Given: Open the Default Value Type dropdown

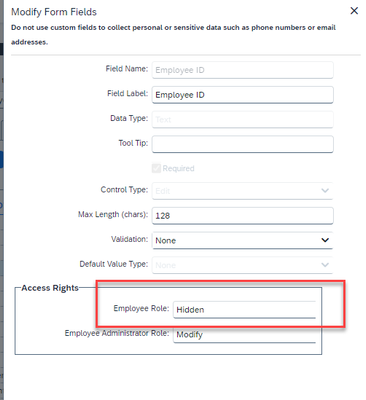Looking at the screenshot, I should tap(243, 265).
